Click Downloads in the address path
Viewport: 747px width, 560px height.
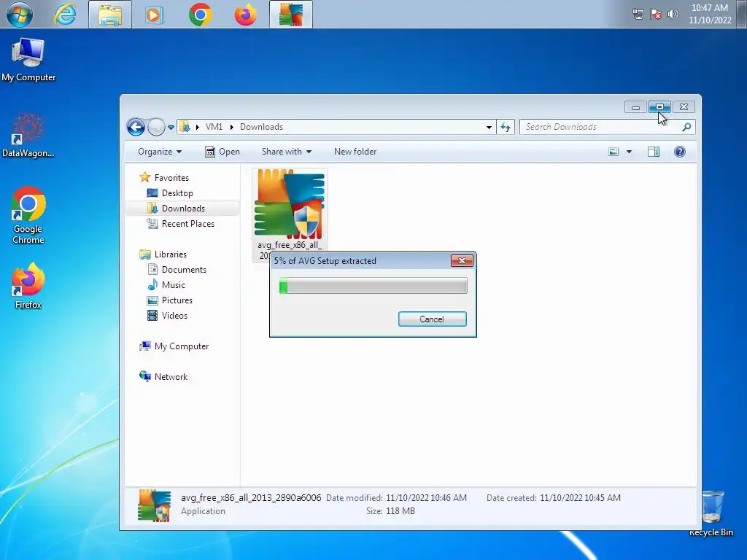pyautogui.click(x=262, y=127)
